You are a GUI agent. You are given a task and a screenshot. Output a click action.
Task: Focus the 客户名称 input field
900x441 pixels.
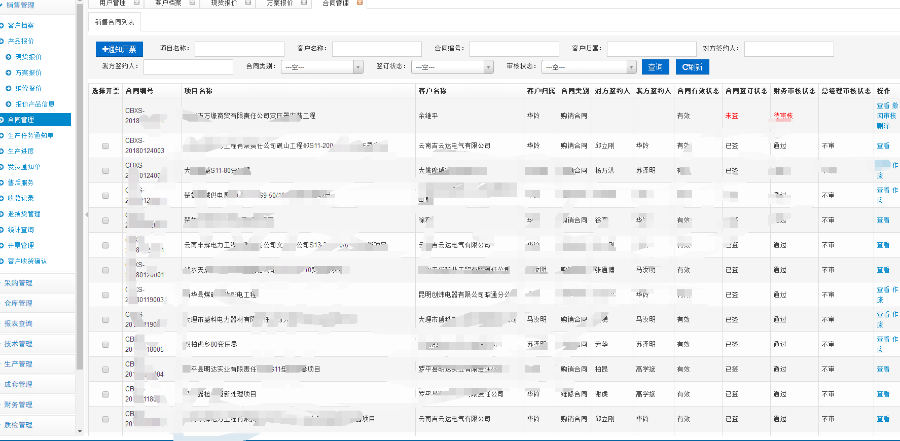(377, 49)
